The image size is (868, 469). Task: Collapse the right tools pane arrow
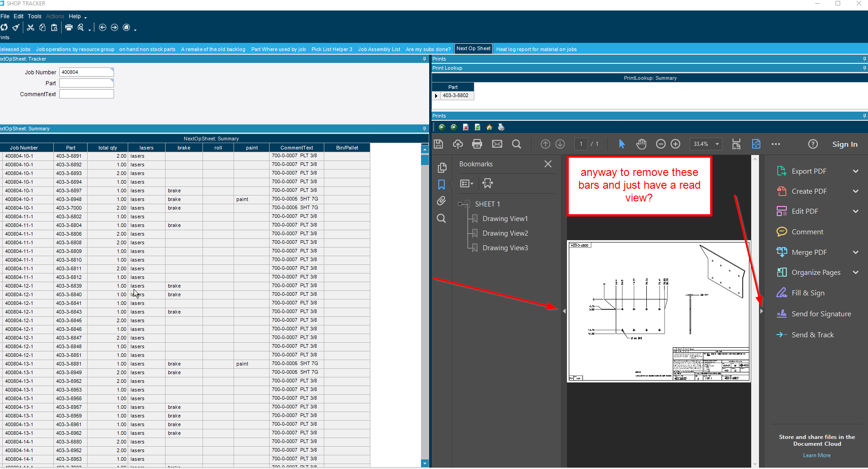point(762,311)
